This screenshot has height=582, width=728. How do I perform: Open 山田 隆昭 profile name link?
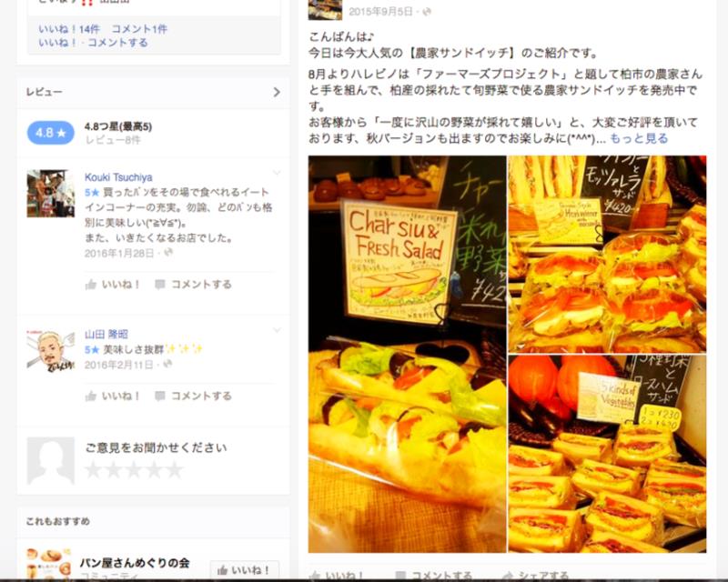pyautogui.click(x=106, y=334)
